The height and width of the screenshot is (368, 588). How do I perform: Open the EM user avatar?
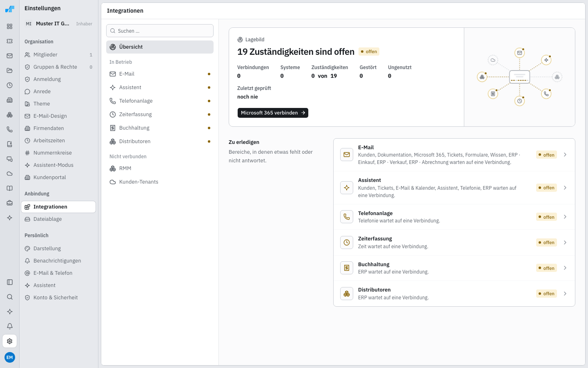click(10, 357)
